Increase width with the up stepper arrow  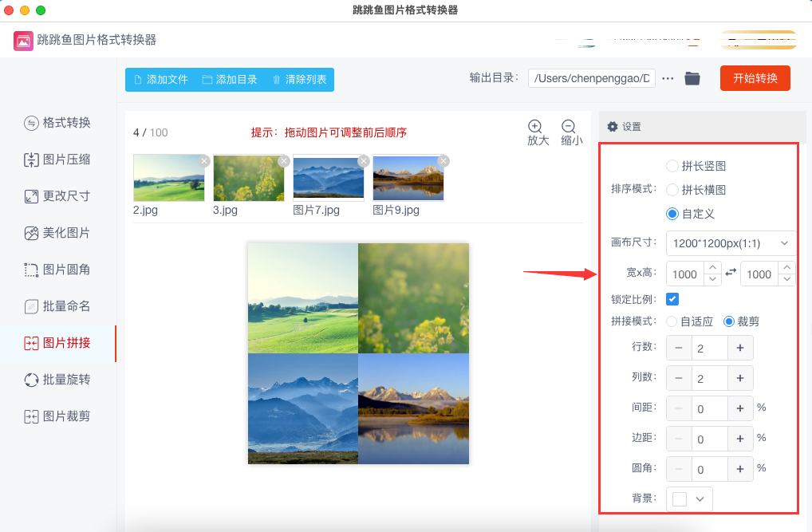pyautogui.click(x=712, y=267)
